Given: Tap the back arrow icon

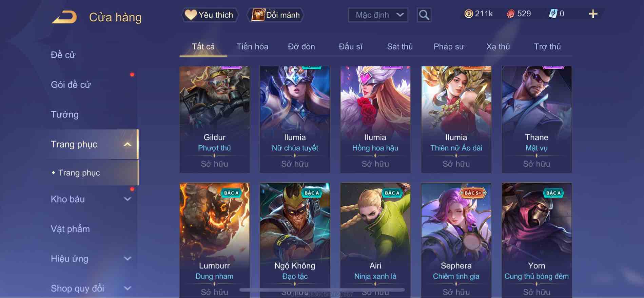Looking at the screenshot, I should (x=64, y=17).
